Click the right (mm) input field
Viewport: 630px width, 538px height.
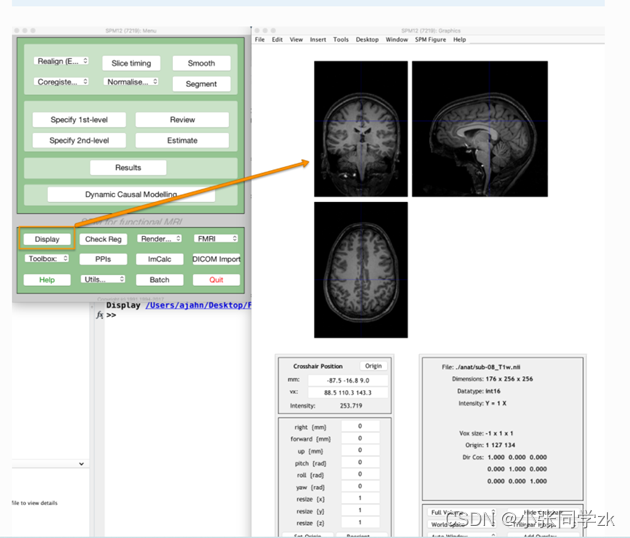tap(360, 426)
